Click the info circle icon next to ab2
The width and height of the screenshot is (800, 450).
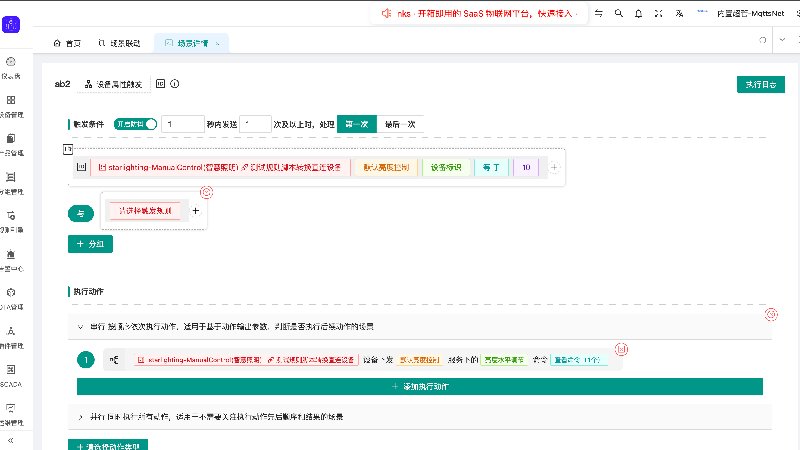pos(174,84)
